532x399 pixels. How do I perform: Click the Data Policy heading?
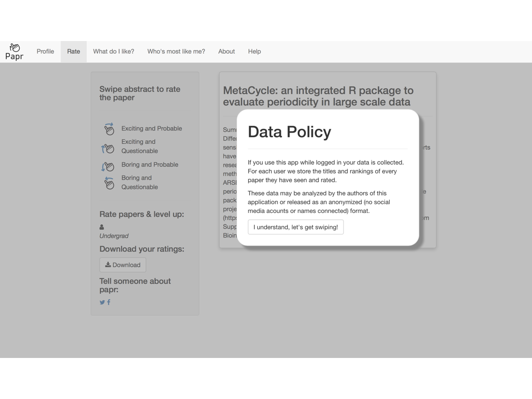289,132
